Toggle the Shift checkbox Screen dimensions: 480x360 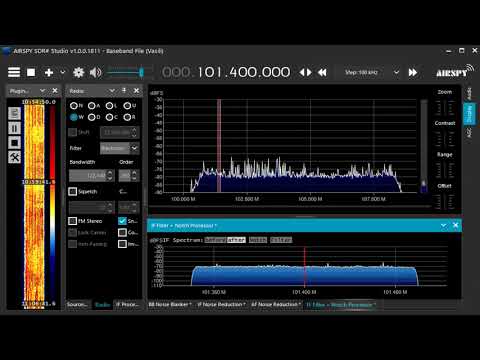click(x=72, y=132)
